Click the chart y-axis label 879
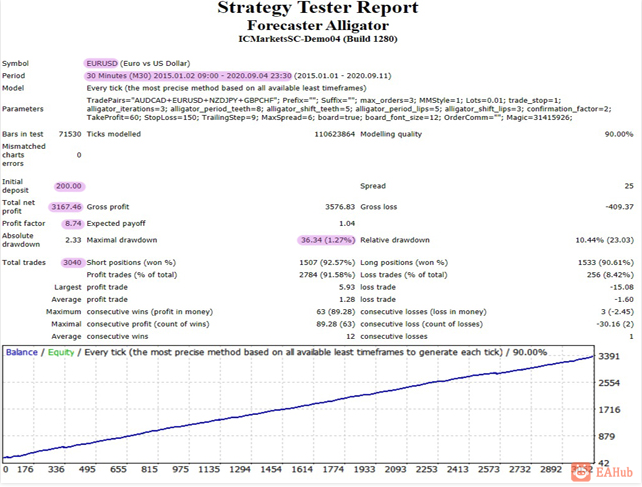 (607, 437)
